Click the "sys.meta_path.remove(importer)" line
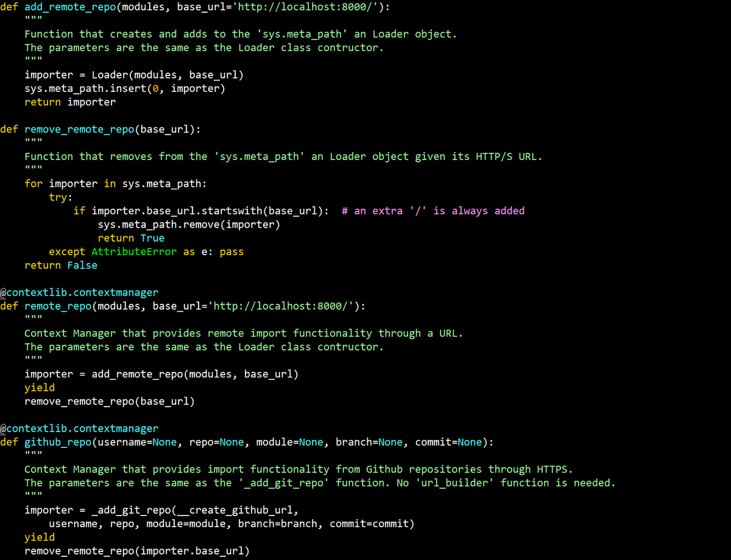Viewport: 731px width, 560px height. (189, 224)
